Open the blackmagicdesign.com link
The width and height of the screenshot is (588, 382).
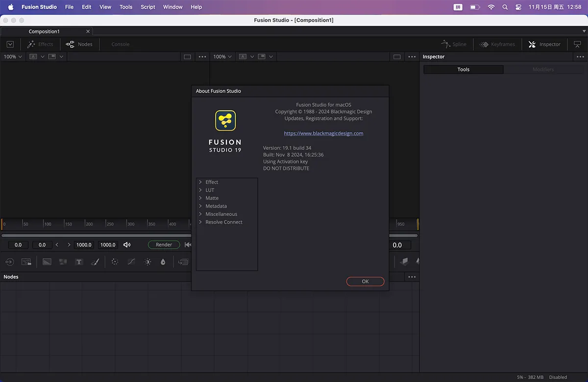pyautogui.click(x=323, y=133)
